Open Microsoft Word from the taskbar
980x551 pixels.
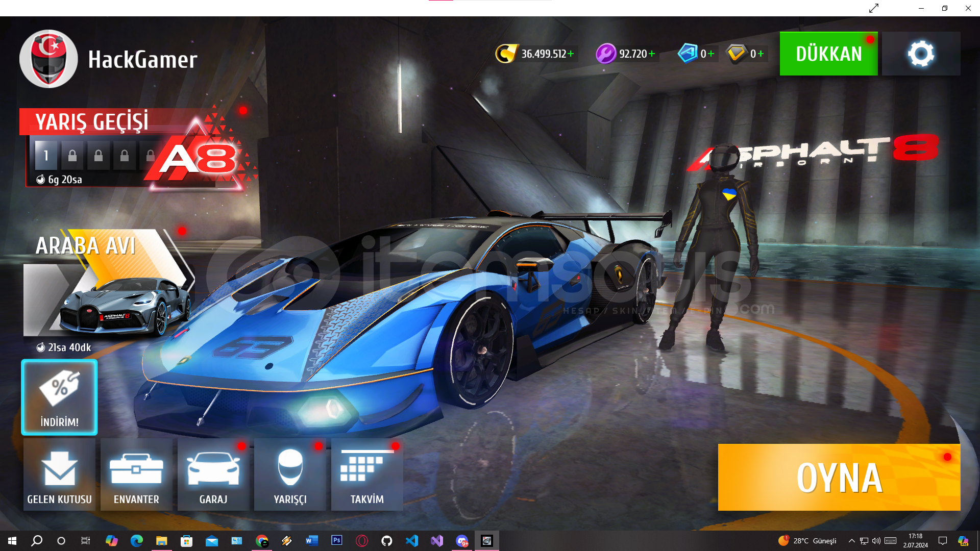coord(312,541)
